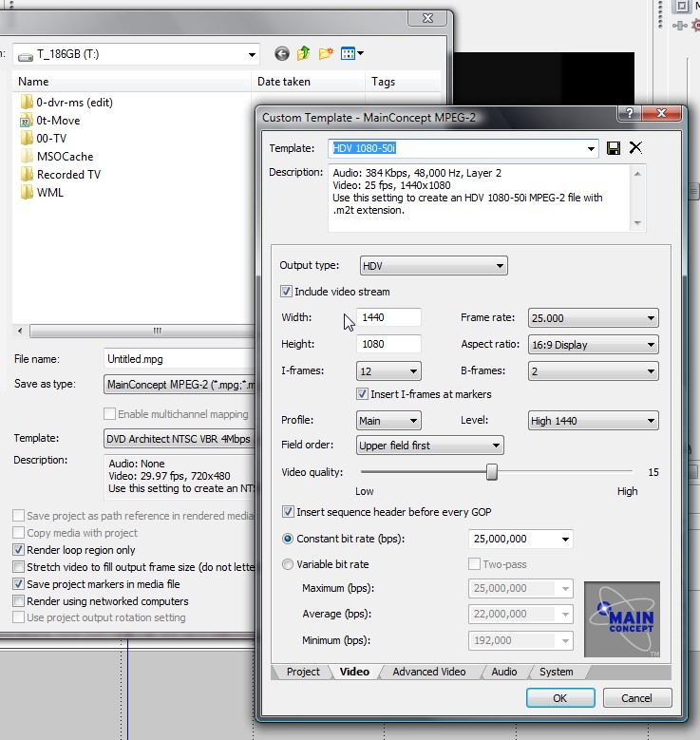Screen dimensions: 700x740
Task: Open the Output type HDV dropdown
Action: pos(433,266)
